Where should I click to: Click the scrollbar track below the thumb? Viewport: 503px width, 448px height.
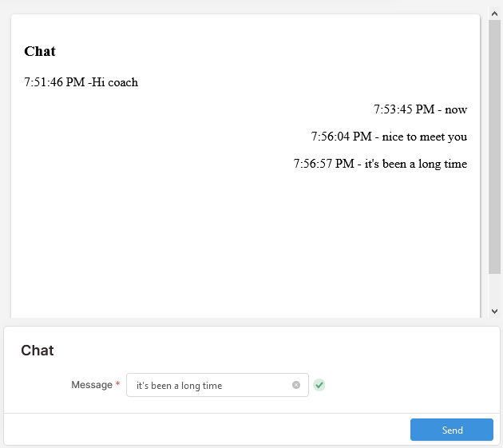494,289
